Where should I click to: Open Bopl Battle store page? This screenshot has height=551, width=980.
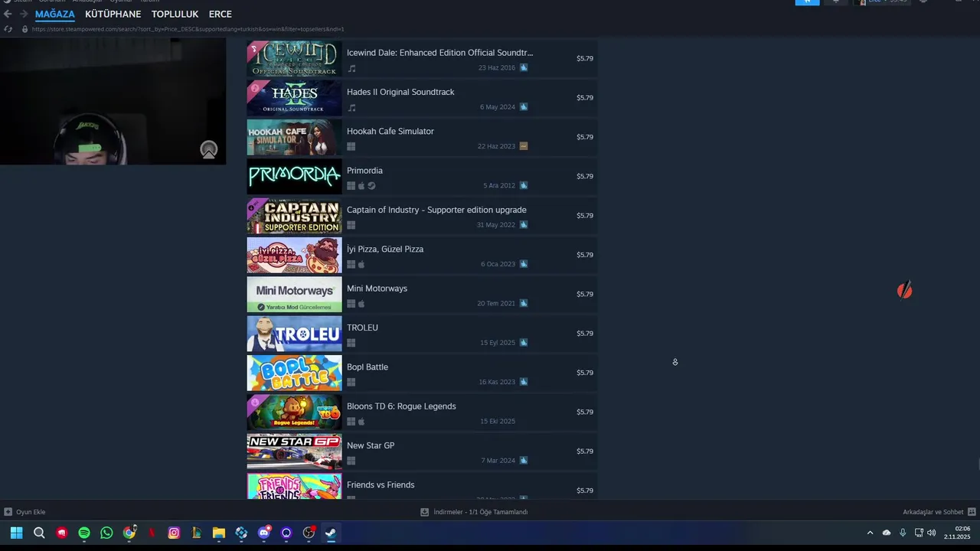pos(422,373)
